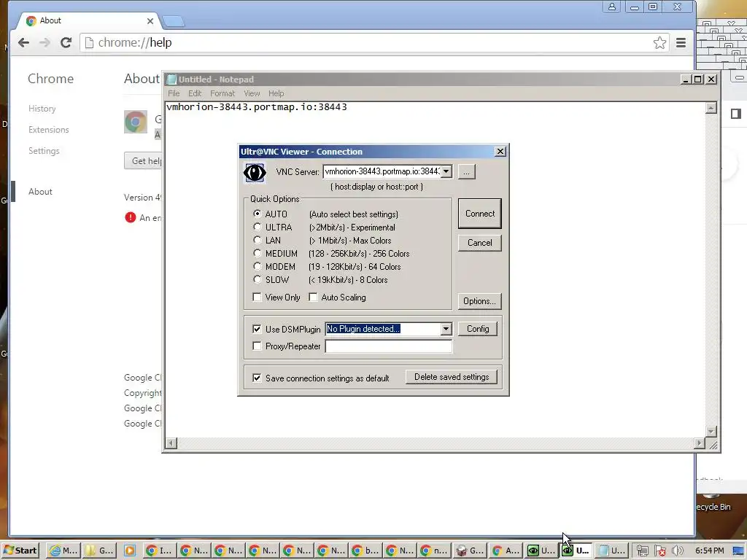
Task: Click the Chrome logo on About page
Action: [136, 122]
